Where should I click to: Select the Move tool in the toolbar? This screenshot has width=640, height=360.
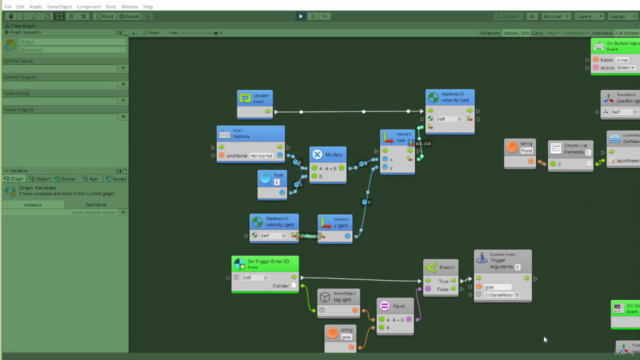[x=23, y=16]
